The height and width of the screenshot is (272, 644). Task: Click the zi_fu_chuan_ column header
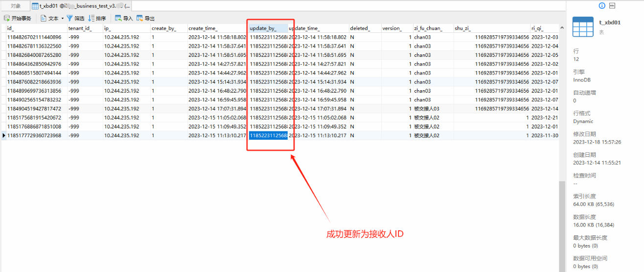[432, 28]
